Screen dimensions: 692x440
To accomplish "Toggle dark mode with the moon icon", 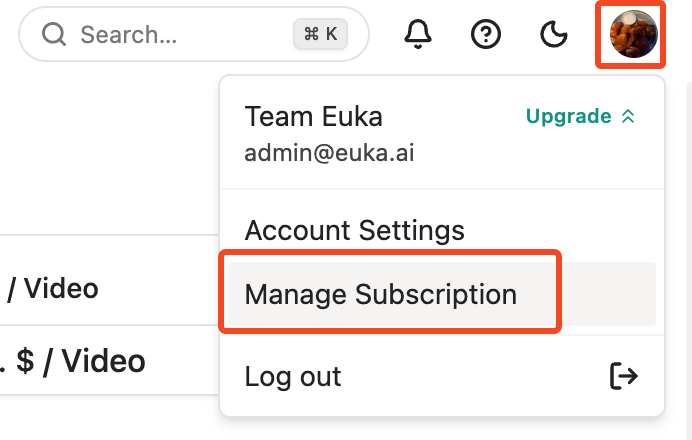I will tap(553, 34).
